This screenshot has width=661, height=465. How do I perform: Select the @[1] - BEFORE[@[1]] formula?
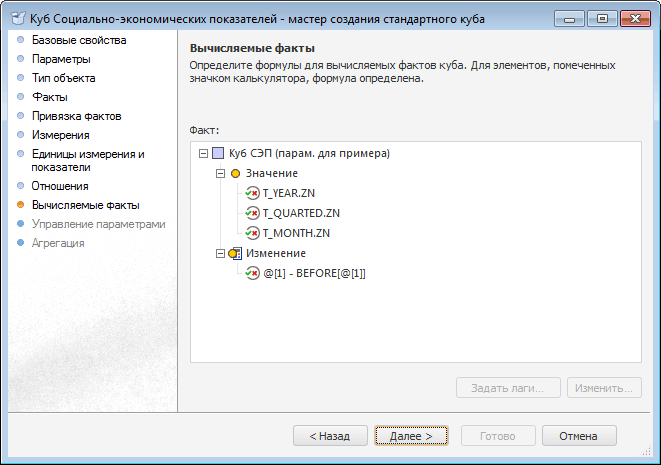[x=314, y=273]
